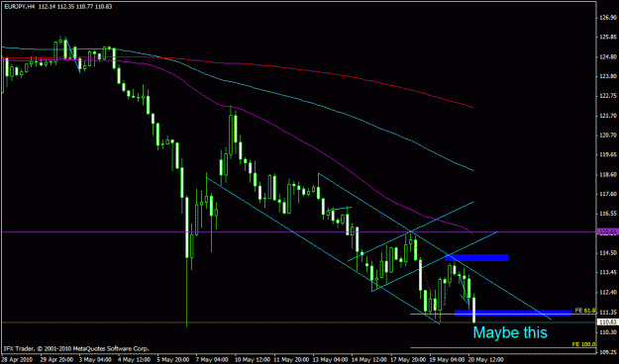The width and height of the screenshot is (619, 364).
Task: Click the 111.35 price scale label
Action: point(608,312)
